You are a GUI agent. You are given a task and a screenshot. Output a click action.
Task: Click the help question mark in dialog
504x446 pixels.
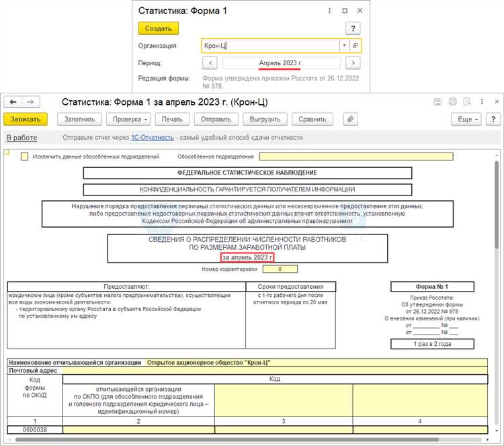point(353,28)
